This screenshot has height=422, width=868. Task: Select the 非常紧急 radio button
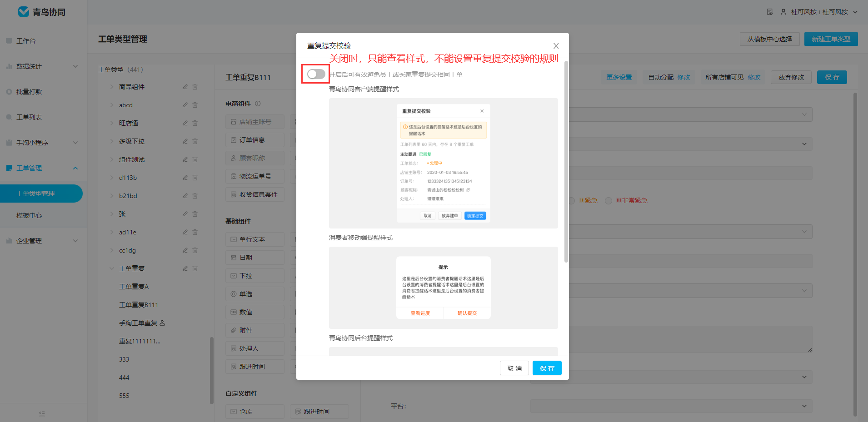pos(609,201)
